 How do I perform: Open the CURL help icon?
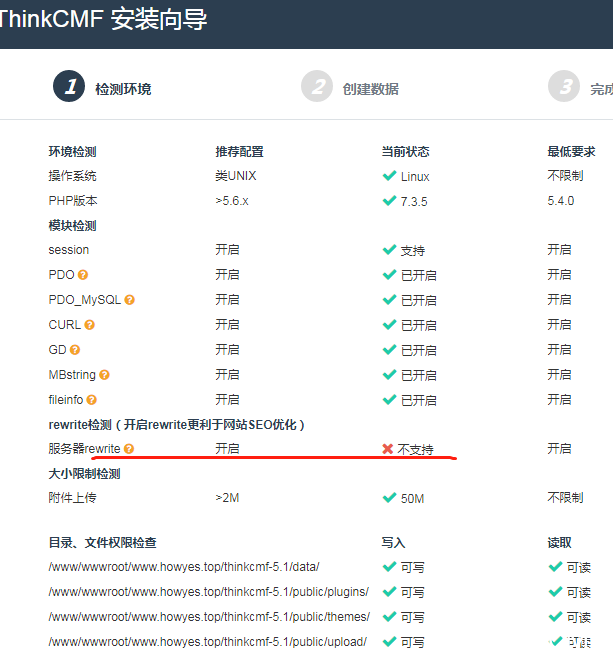click(x=90, y=325)
